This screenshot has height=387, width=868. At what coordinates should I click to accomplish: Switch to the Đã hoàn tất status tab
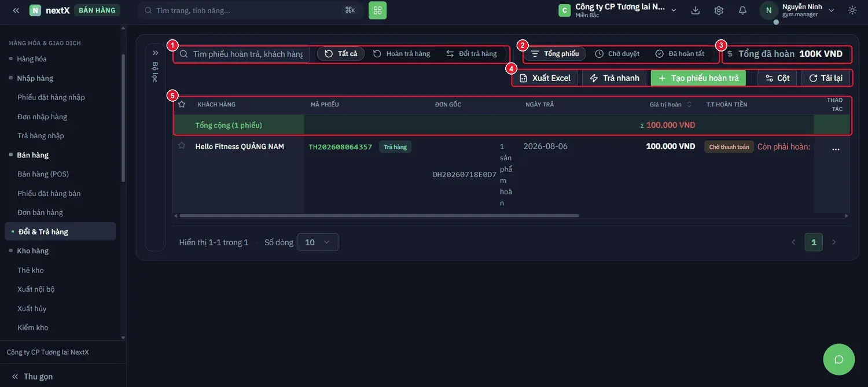(680, 54)
